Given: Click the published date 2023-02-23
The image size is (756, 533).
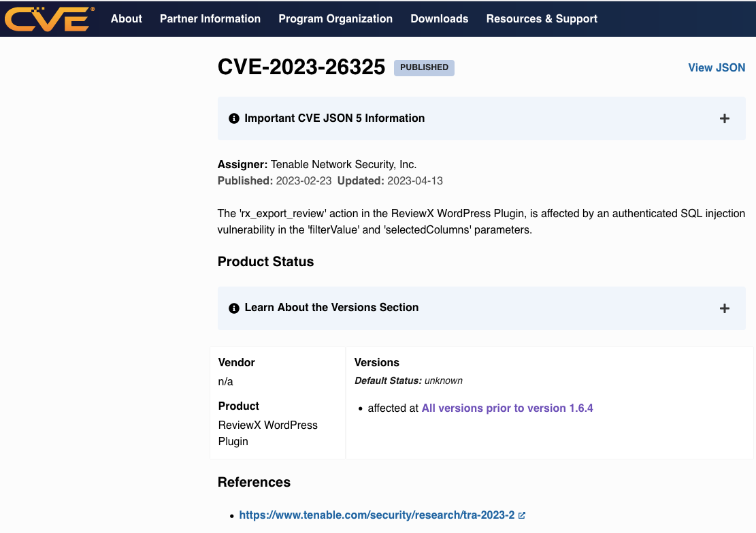Looking at the screenshot, I should coord(303,181).
